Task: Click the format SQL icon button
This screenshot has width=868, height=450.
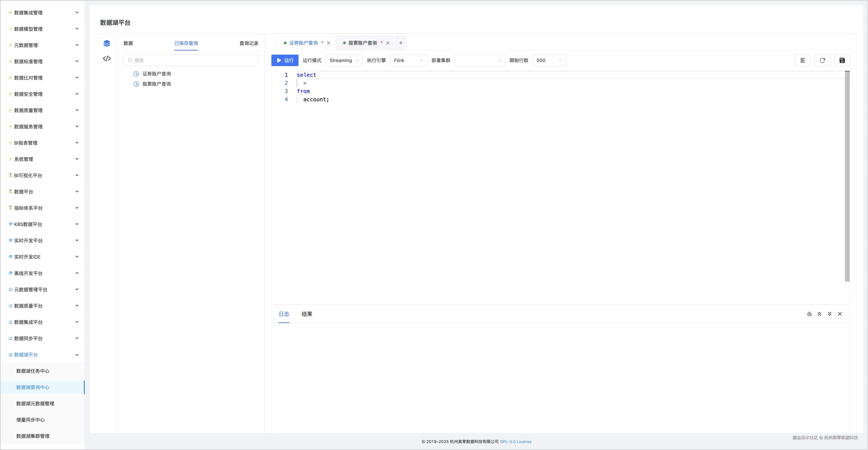Action: pos(803,60)
